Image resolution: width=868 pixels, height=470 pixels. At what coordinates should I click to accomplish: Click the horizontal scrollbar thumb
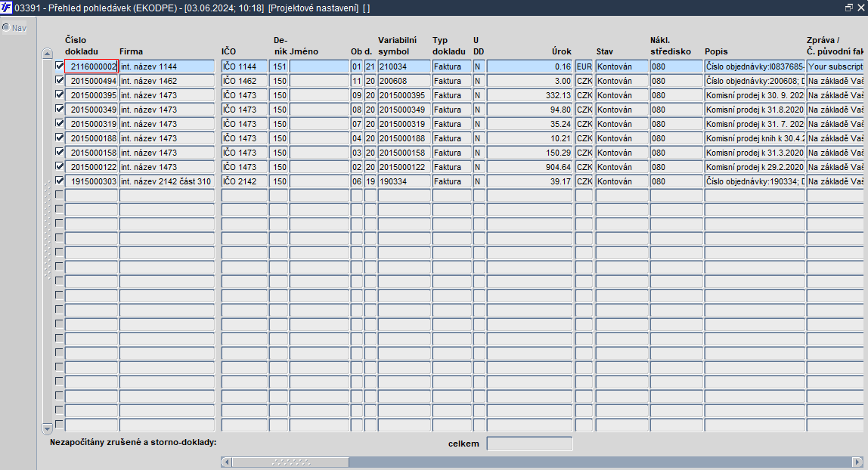[x=290, y=462]
